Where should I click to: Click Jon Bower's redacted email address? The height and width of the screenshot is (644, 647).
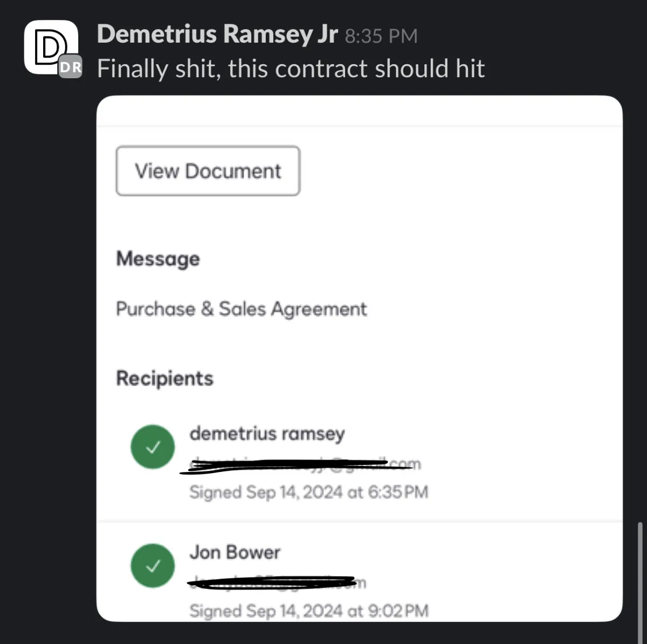click(x=275, y=583)
